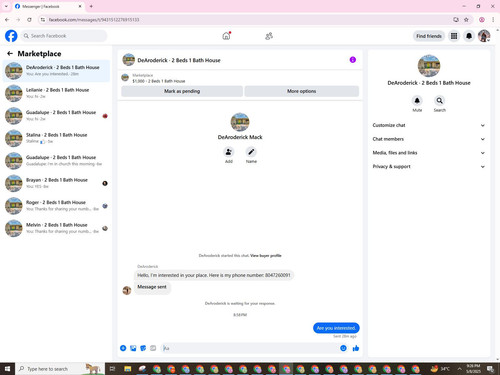This screenshot has width=500, height=375.
Task: Open the account profile picture menu
Action: tap(484, 36)
